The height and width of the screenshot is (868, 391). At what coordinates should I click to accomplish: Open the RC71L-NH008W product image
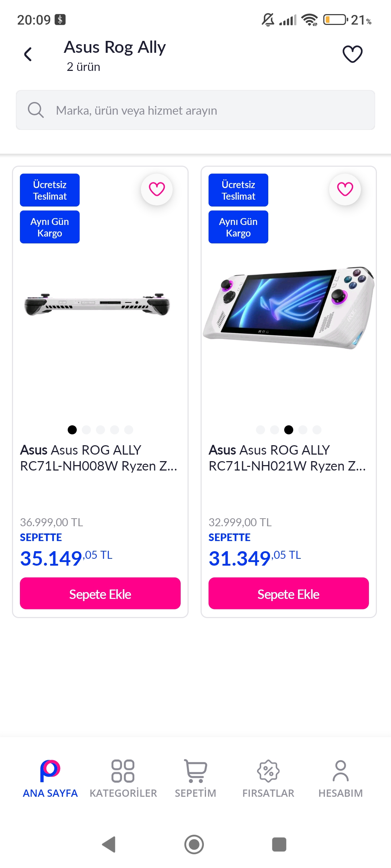pyautogui.click(x=97, y=305)
